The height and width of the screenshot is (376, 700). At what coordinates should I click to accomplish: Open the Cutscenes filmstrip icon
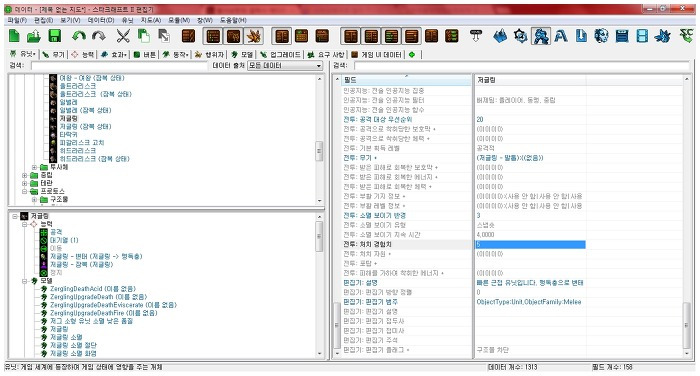[x=642, y=36]
